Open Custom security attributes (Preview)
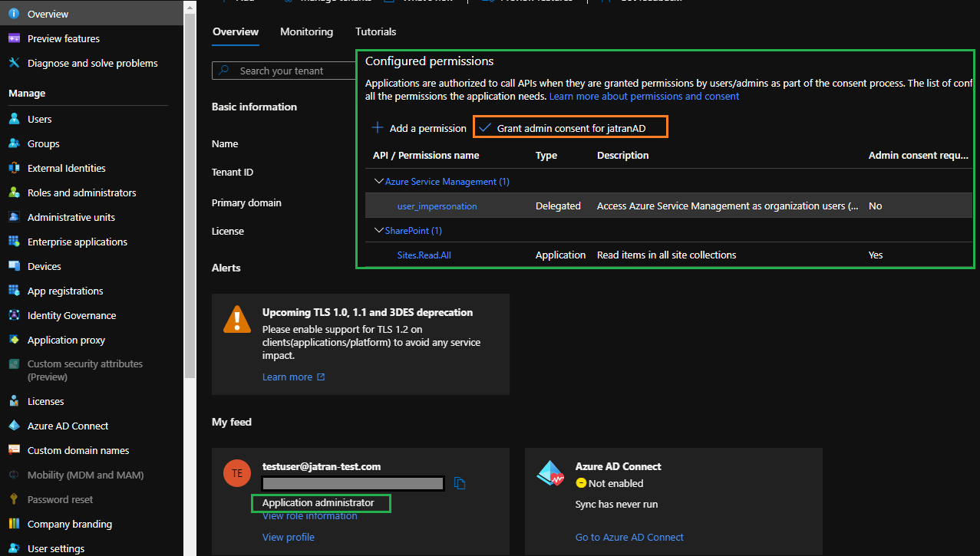980x556 pixels. (x=84, y=370)
